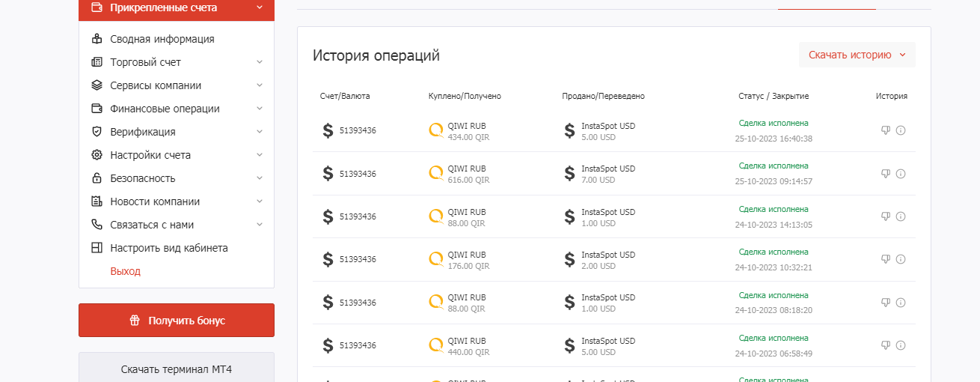
Task: Collapse the Прикрепленные счета section
Action: coord(260,7)
